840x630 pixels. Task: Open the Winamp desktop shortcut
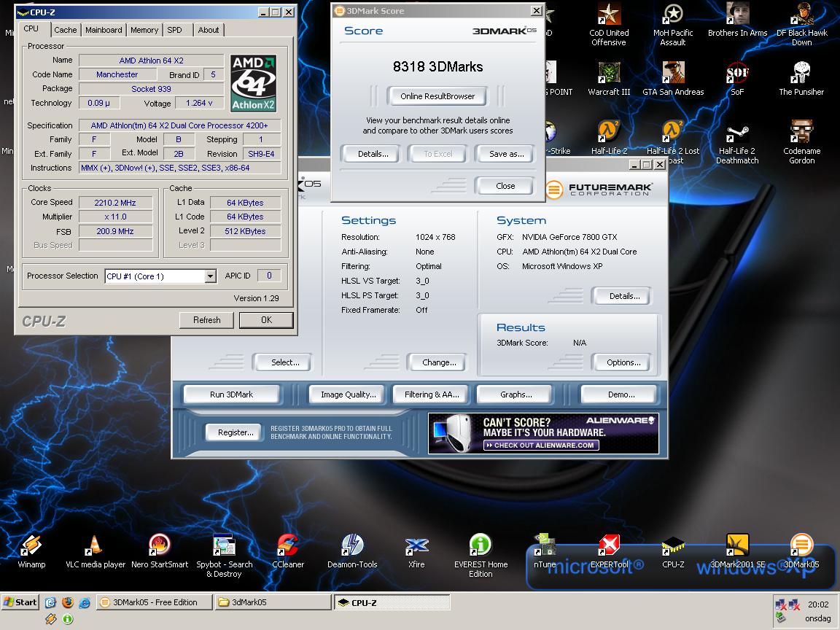(31, 551)
